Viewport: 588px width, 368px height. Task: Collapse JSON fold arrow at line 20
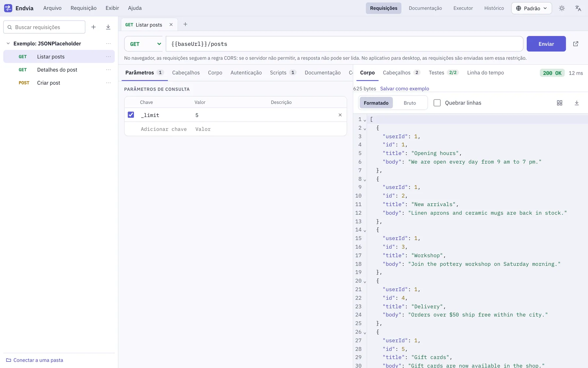365,282
